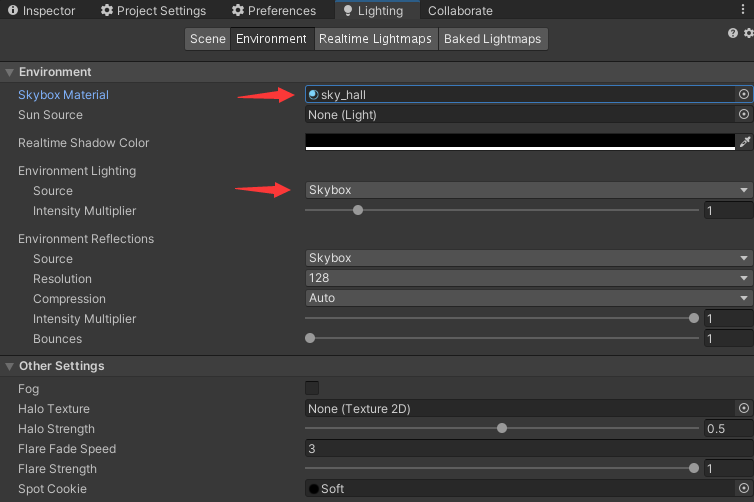The height and width of the screenshot is (502, 754).
Task: Open the object picker for Spot Cookie
Action: click(x=743, y=488)
